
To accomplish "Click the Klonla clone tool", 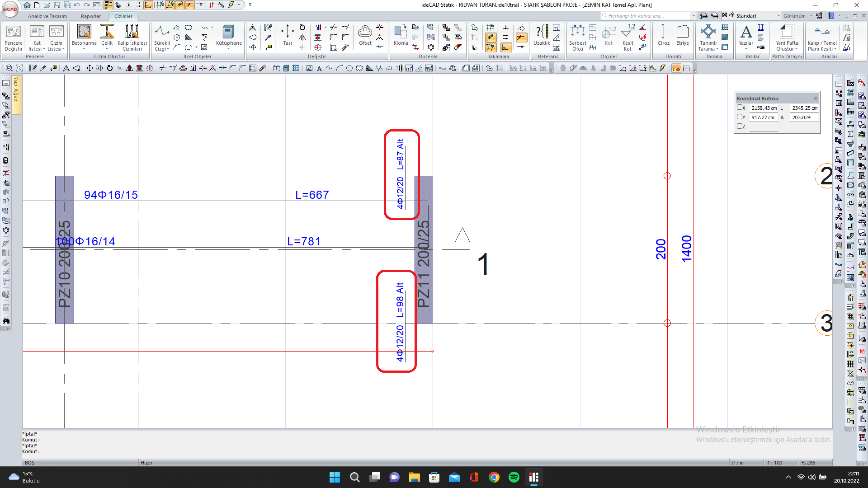I will [x=401, y=36].
